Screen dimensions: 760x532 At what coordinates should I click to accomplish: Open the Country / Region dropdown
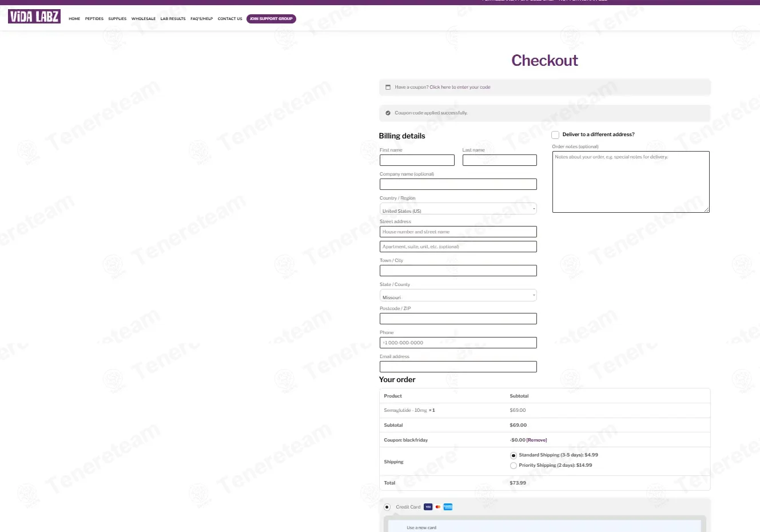(x=457, y=208)
